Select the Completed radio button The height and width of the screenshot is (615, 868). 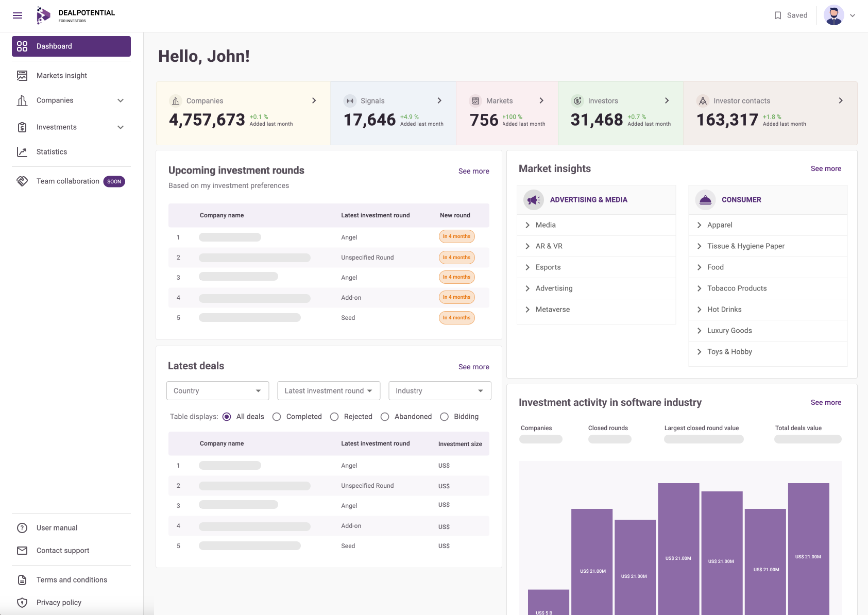click(x=277, y=417)
